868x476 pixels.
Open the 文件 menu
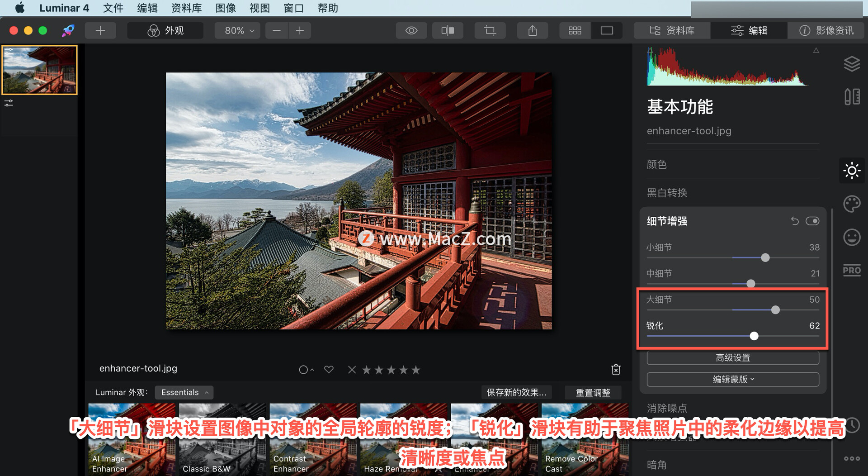tap(113, 8)
